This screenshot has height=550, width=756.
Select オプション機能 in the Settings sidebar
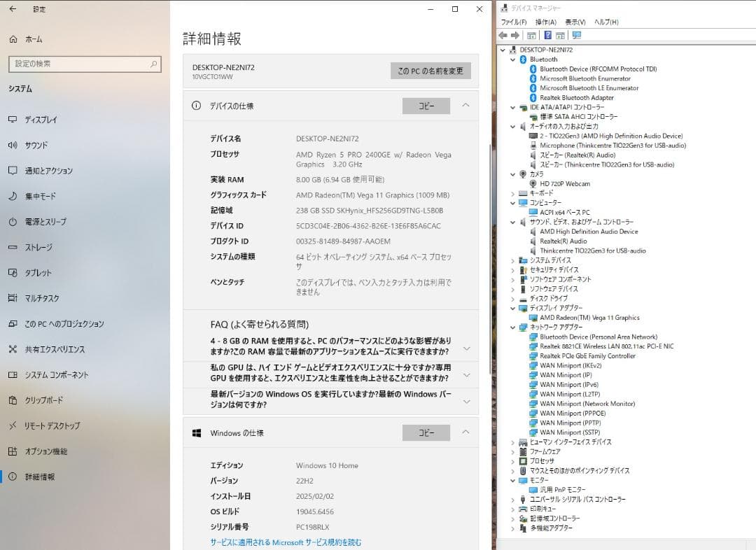pos(85,451)
